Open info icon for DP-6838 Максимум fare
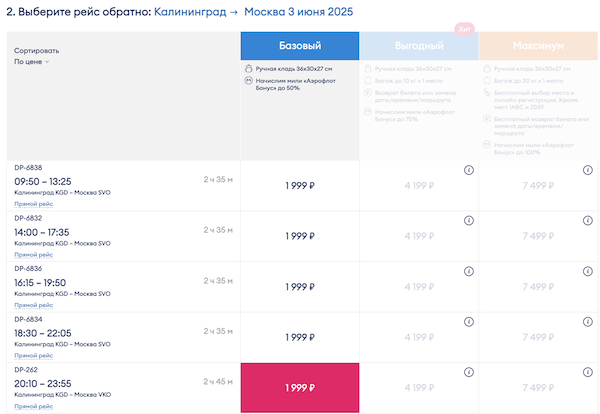The height and width of the screenshot is (414, 600). click(x=587, y=170)
